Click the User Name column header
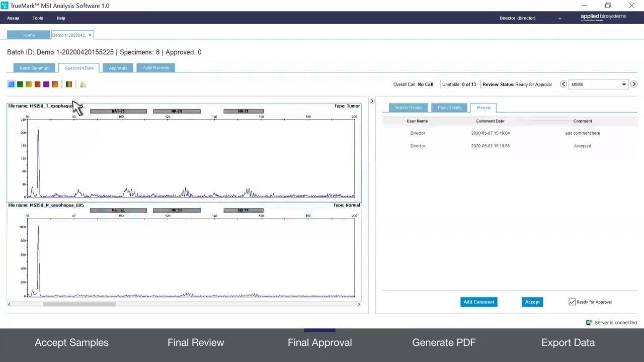Viewport: 644px width, 362px height. click(417, 121)
